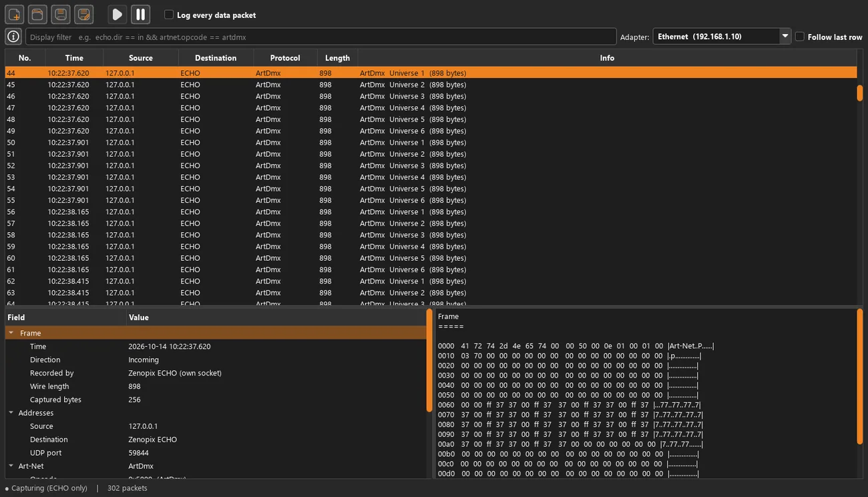The width and height of the screenshot is (868, 497).
Task: Open the Adapter dropdown
Action: [722, 37]
